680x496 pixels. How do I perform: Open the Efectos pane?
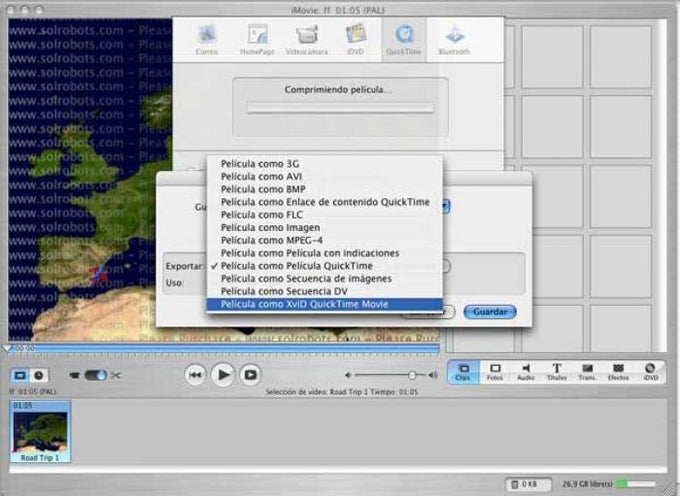click(x=618, y=372)
